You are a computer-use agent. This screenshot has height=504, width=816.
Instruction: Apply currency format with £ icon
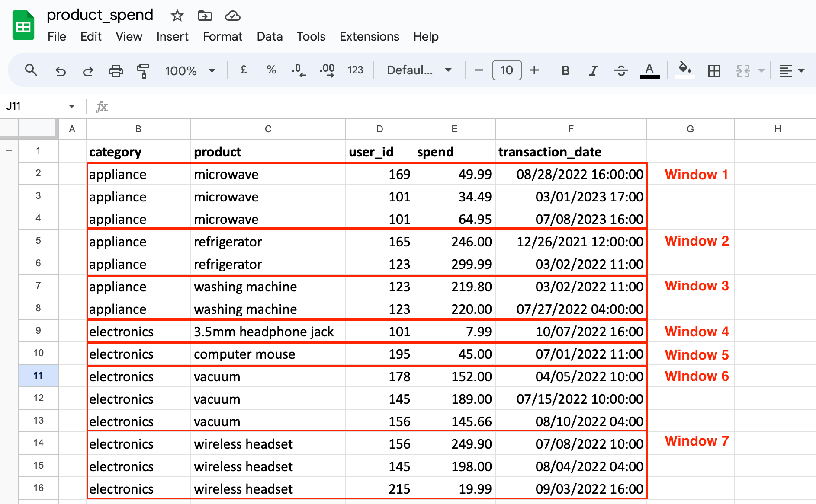(x=244, y=70)
